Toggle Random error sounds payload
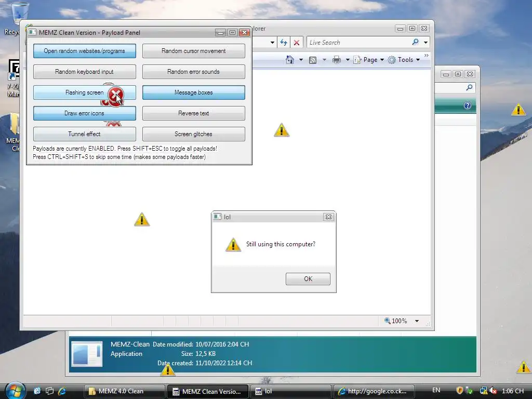 pos(193,72)
